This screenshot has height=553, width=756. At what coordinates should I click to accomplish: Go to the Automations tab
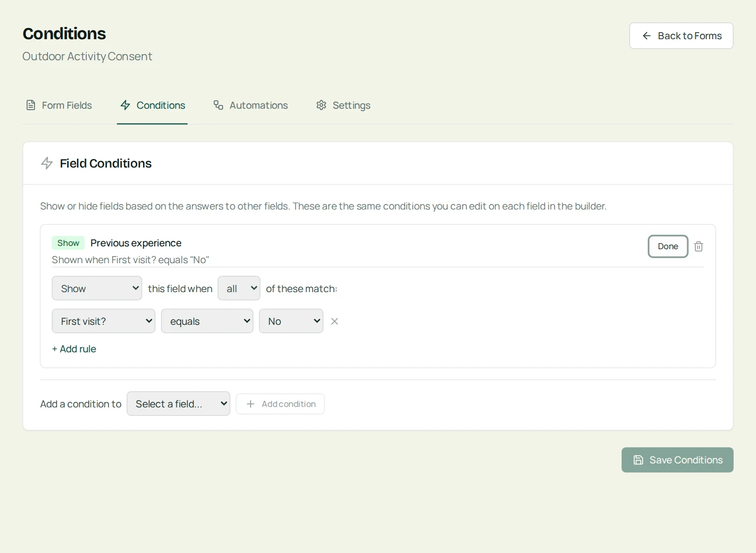pos(251,105)
